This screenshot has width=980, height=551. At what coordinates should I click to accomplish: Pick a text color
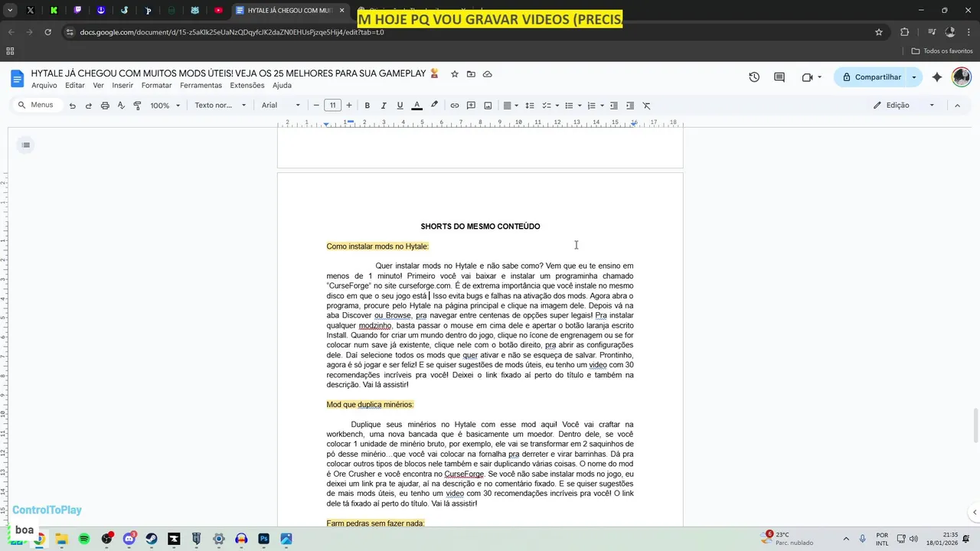[417, 106]
